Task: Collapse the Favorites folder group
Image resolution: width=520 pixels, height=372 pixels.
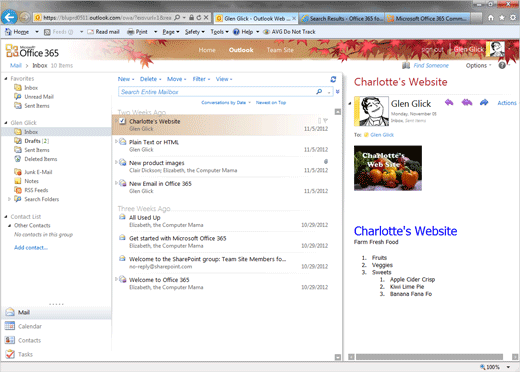Action: tap(6, 79)
